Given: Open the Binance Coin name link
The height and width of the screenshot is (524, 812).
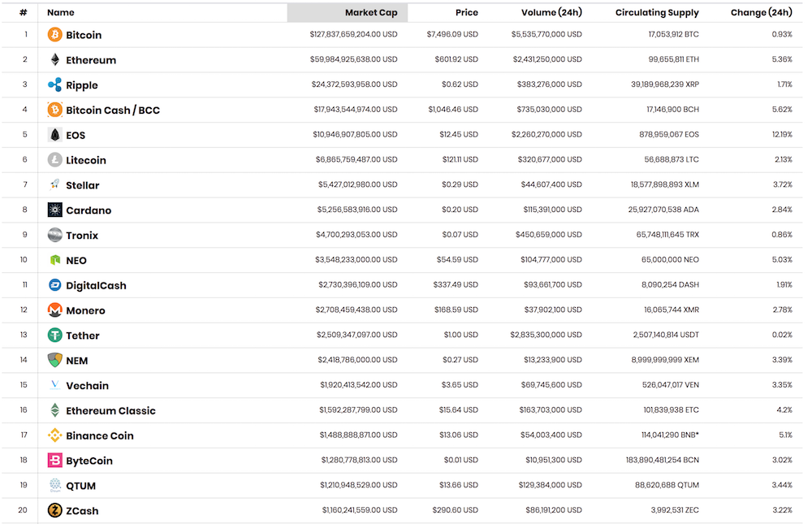Looking at the screenshot, I should 100,435.
